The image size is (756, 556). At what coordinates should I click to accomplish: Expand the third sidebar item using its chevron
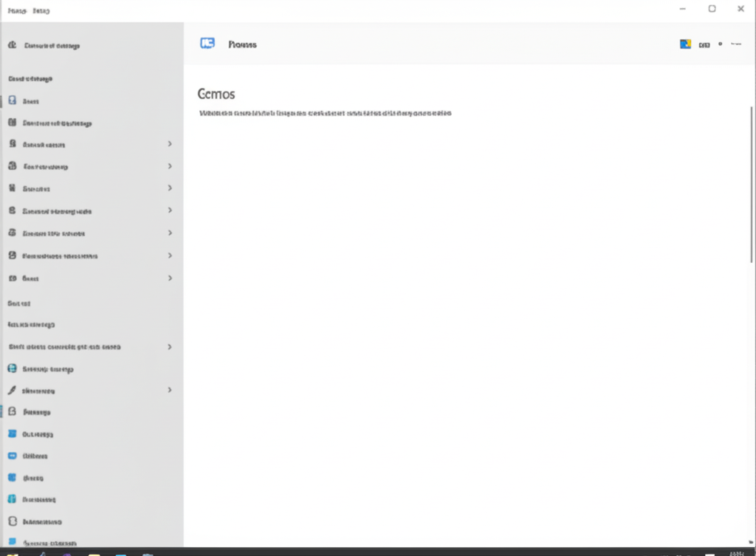pyautogui.click(x=170, y=144)
